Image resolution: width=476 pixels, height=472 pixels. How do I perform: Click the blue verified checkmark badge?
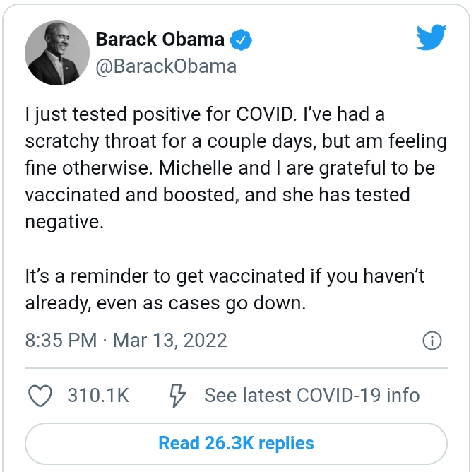pos(240,40)
